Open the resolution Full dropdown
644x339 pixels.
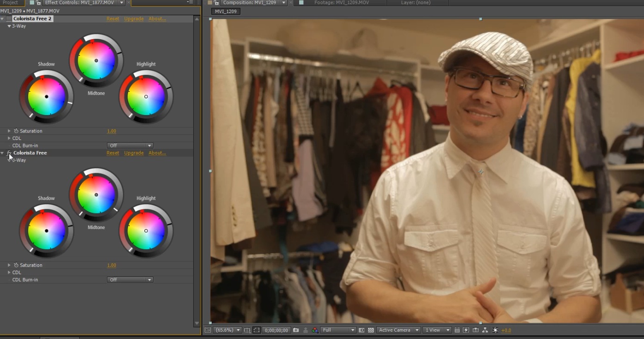[x=337, y=330]
